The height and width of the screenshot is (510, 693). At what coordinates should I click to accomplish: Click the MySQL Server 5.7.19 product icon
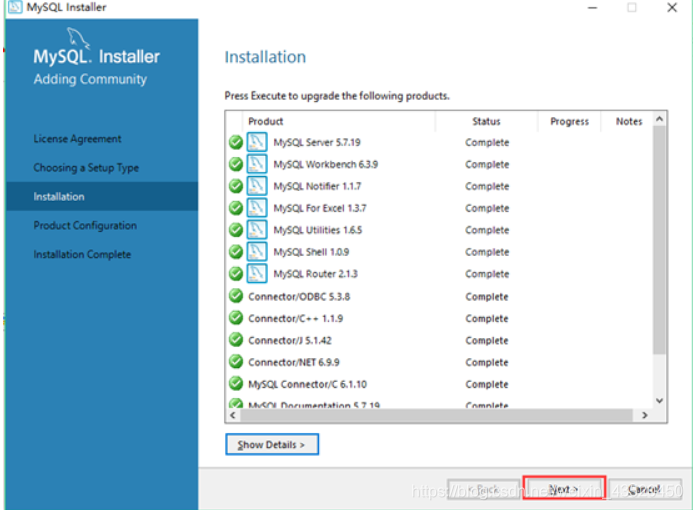(x=257, y=142)
